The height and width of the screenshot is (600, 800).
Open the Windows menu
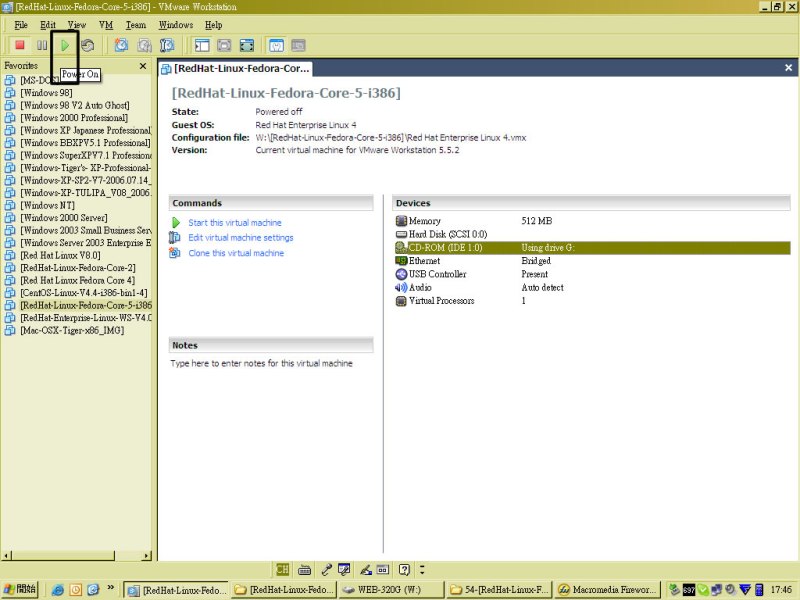coord(176,25)
